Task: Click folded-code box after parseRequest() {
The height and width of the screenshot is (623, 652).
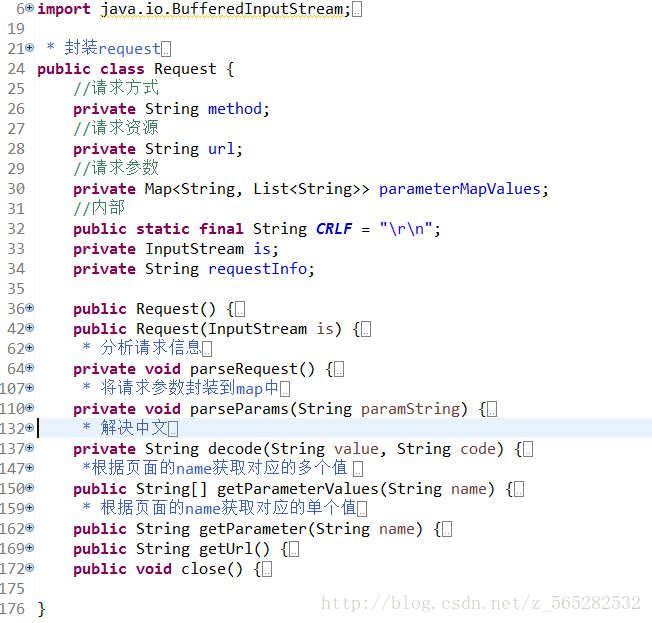Action: click(339, 369)
